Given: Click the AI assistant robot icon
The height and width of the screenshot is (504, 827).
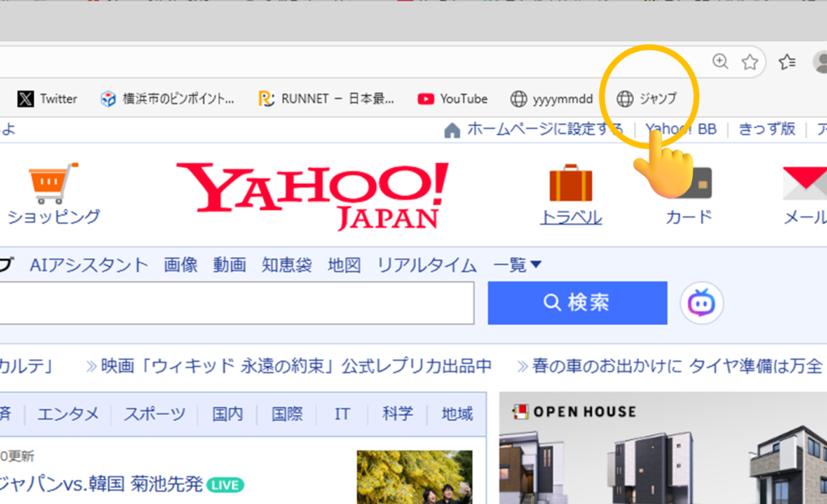Looking at the screenshot, I should coord(701,303).
